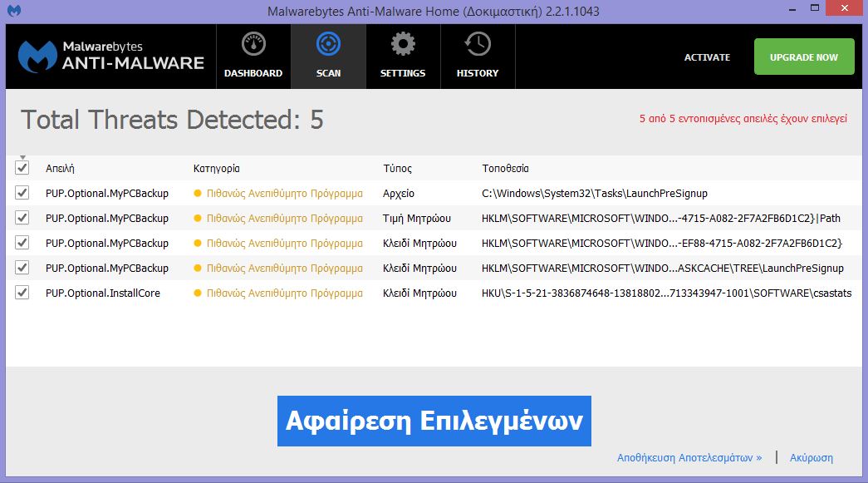Switch to the SCAN tab label

pyautogui.click(x=328, y=73)
